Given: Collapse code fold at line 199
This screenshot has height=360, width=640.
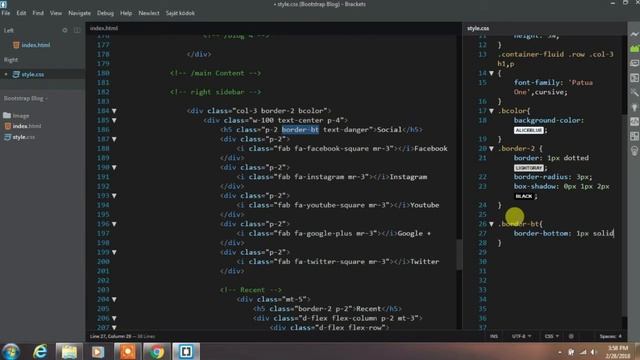Looking at the screenshot, I should (114, 252).
